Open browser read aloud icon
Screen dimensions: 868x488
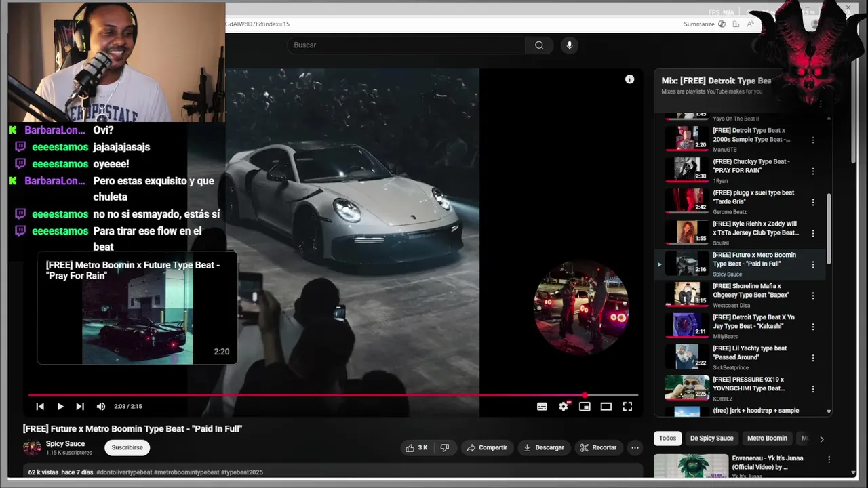coord(750,24)
